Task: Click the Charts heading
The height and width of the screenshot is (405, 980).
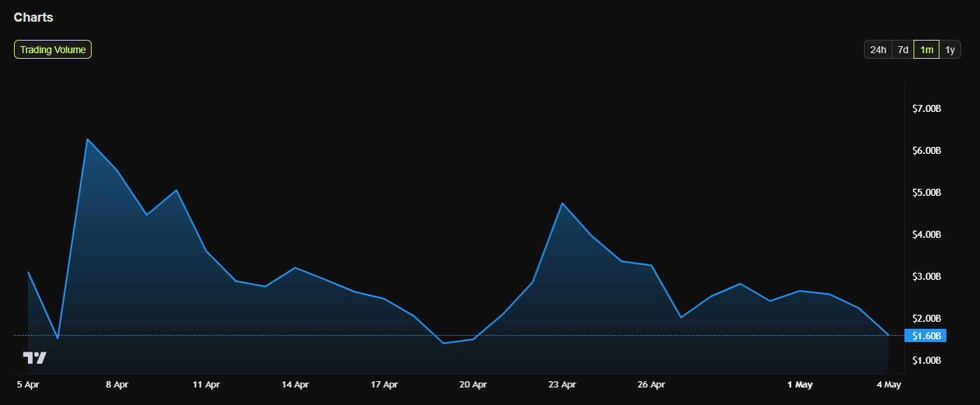Action: click(33, 17)
